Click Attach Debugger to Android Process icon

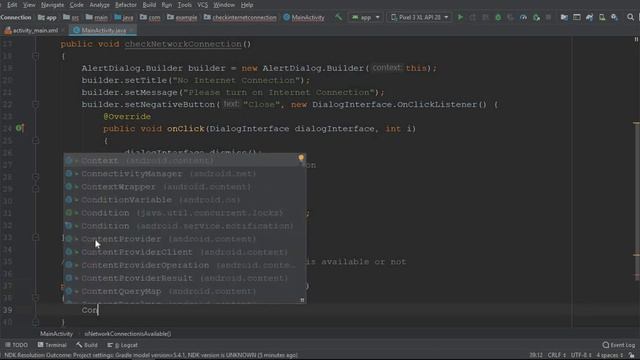click(x=536, y=17)
